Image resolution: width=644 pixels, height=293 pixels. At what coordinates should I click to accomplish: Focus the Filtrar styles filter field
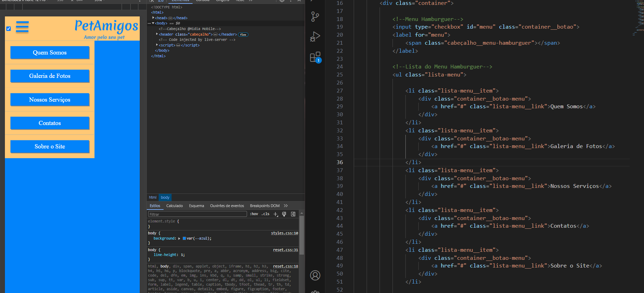(197, 214)
